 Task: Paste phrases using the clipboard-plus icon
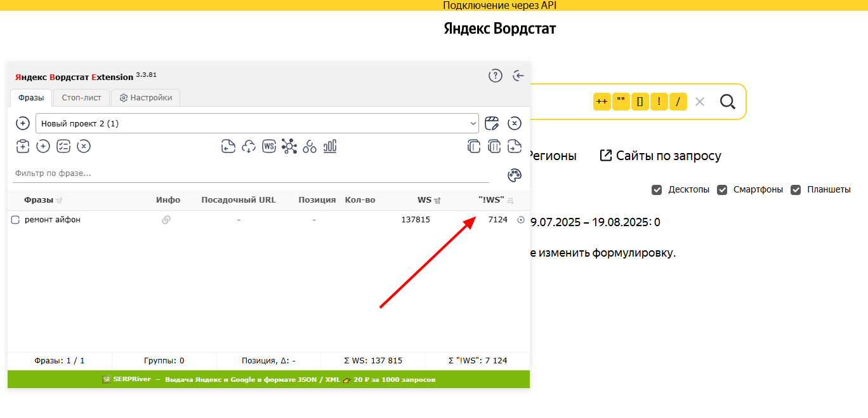point(23,146)
